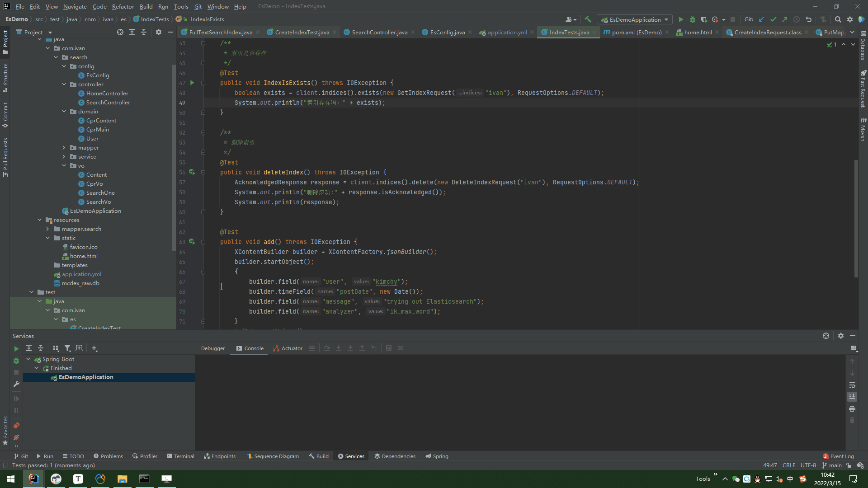
Task: Click run gutter icon for IndexIsExists test
Action: 192,83
